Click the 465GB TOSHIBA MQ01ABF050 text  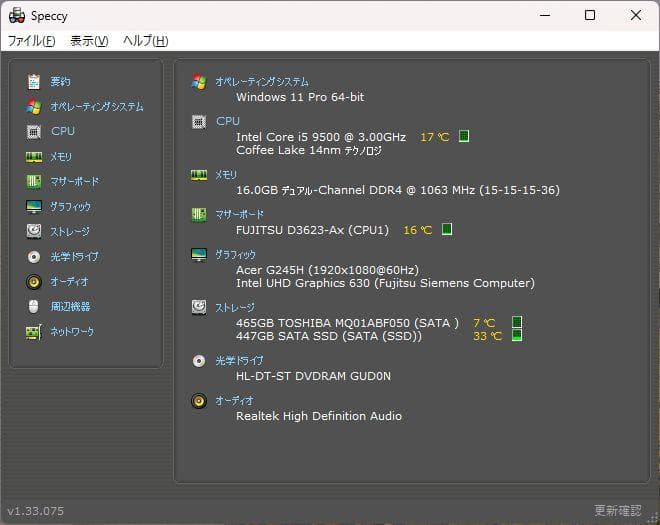tap(347, 323)
